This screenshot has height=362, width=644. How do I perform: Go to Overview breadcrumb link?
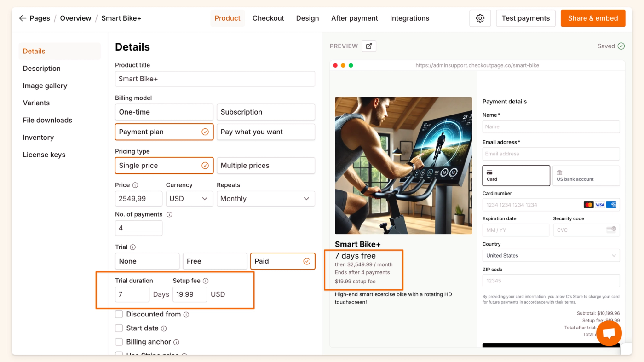76,18
